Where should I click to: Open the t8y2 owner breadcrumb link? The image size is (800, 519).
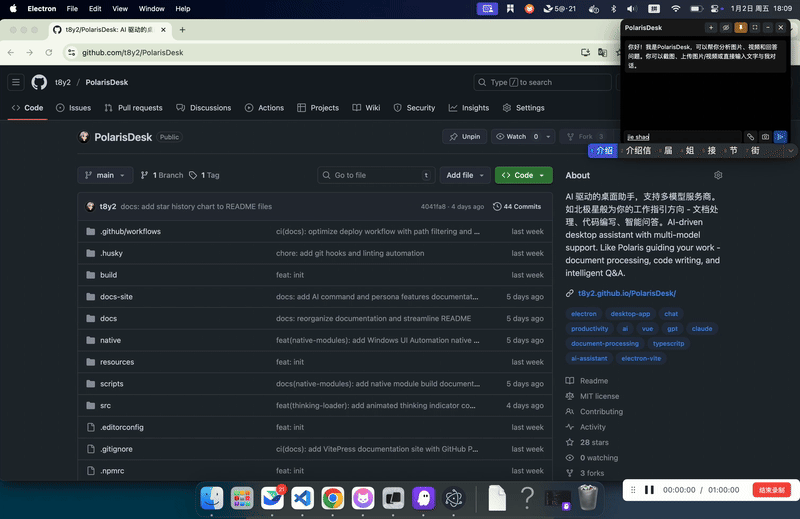point(63,82)
